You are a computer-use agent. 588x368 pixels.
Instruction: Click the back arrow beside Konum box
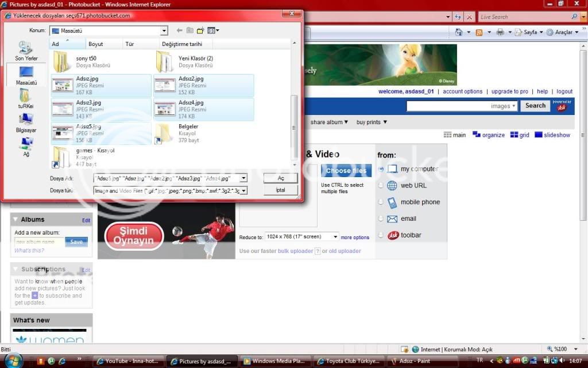coord(180,30)
